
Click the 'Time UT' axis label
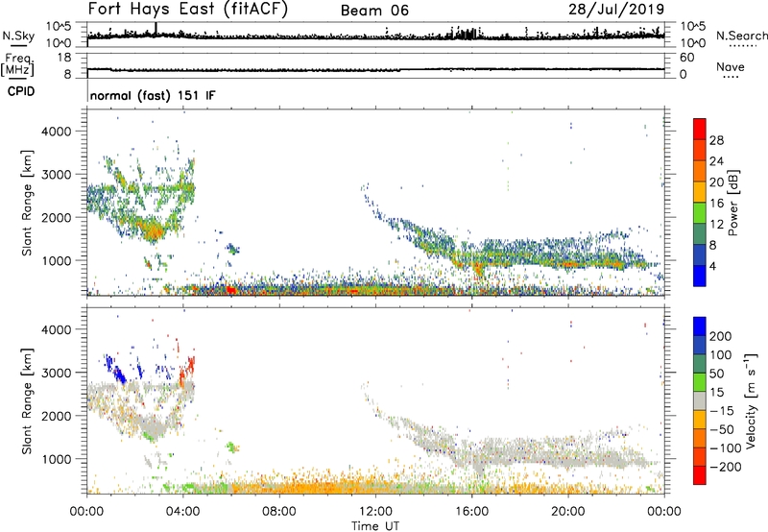coord(375,526)
